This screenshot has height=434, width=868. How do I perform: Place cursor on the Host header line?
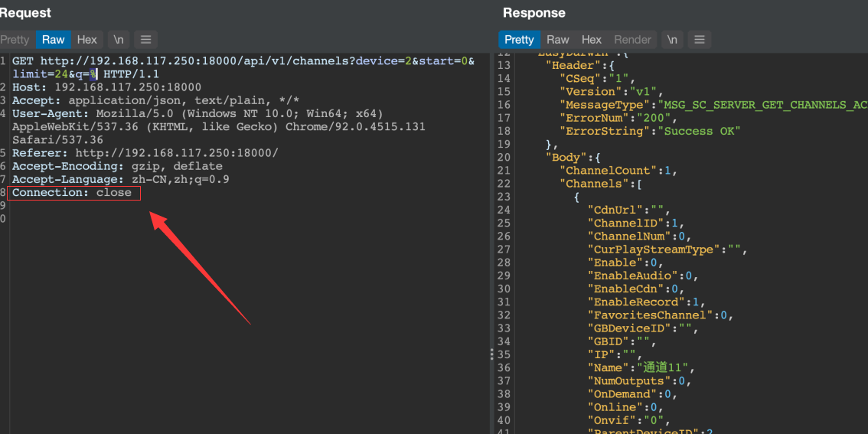click(106, 87)
